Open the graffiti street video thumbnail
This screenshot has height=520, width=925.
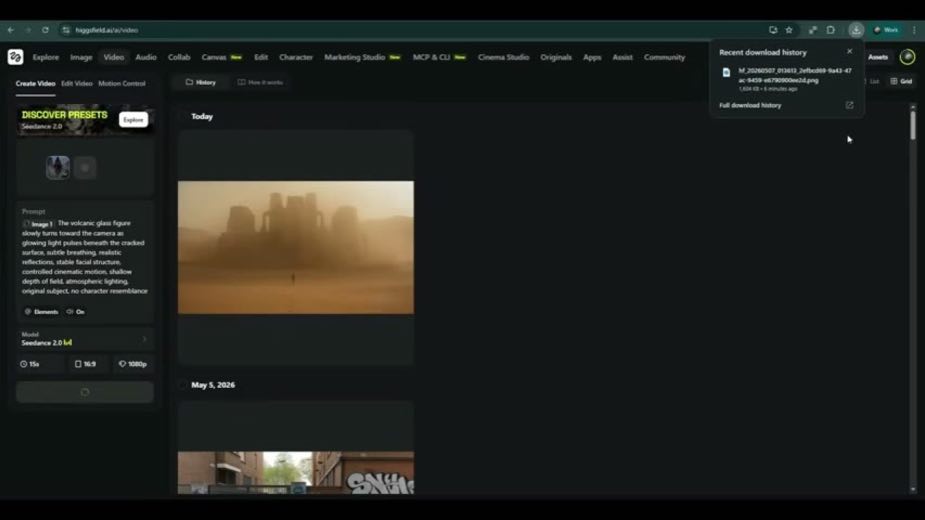click(x=296, y=473)
